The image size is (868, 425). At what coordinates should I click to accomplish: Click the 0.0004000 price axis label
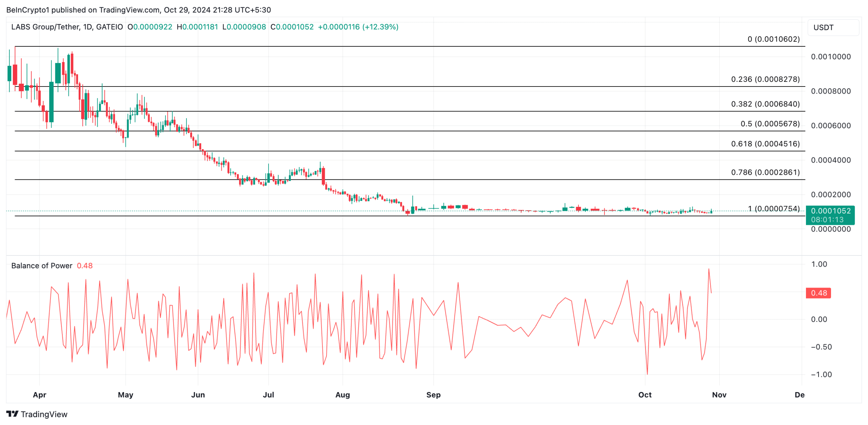click(x=830, y=160)
